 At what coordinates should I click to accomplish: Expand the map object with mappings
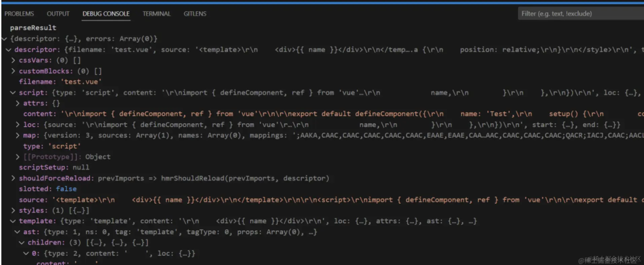[x=17, y=136]
